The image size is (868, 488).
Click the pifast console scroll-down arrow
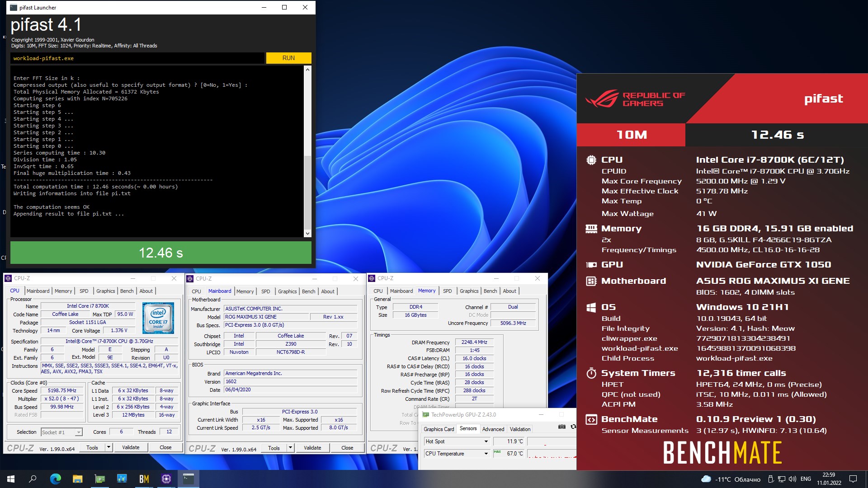click(x=307, y=234)
